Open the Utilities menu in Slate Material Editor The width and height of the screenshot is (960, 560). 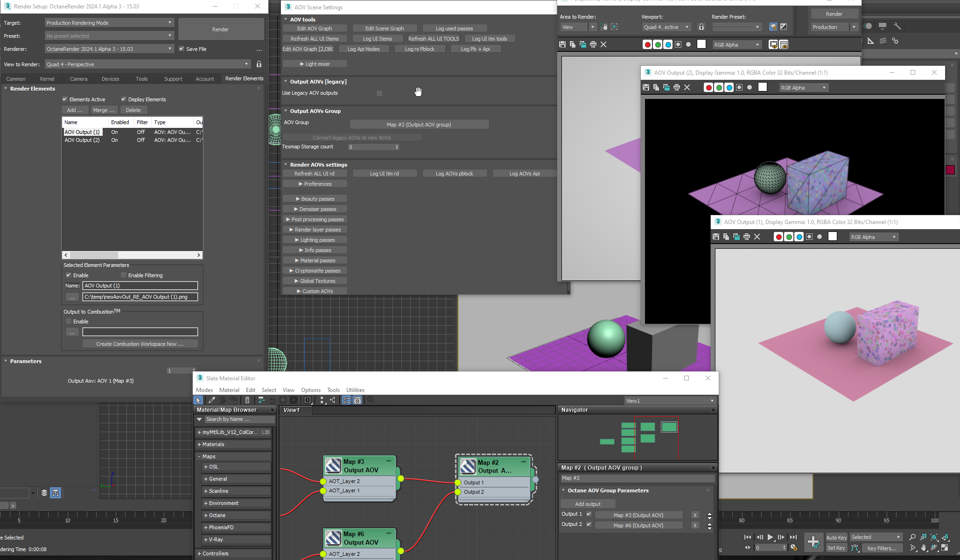[355, 390]
